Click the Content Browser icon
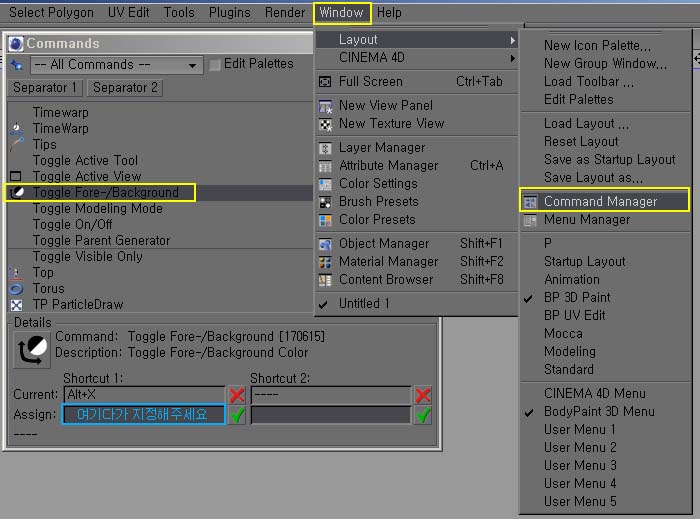 click(325, 280)
